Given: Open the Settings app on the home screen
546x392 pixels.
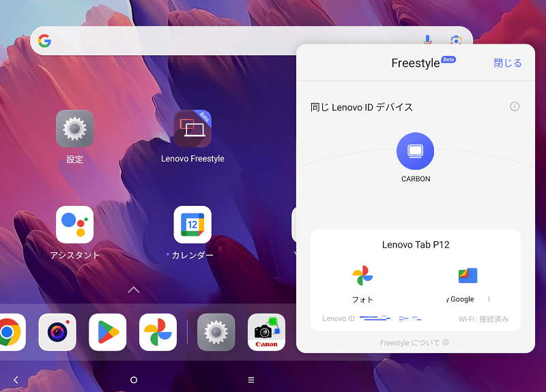Looking at the screenshot, I should pos(74,129).
